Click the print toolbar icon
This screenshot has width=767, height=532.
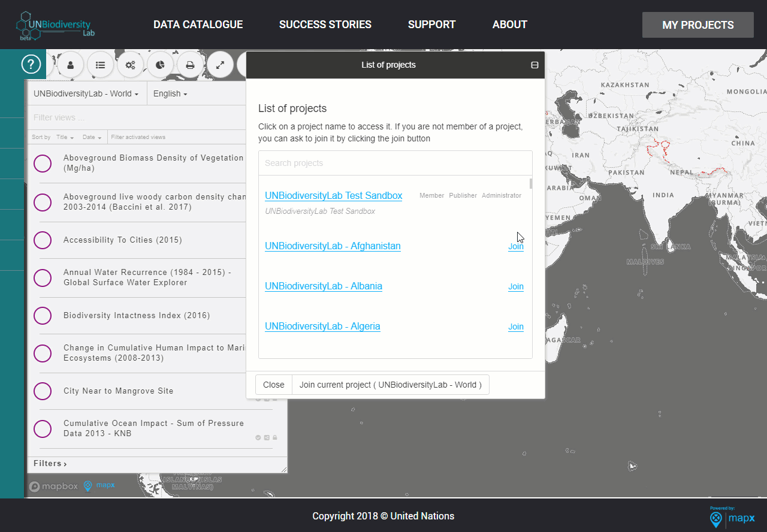tap(190, 65)
